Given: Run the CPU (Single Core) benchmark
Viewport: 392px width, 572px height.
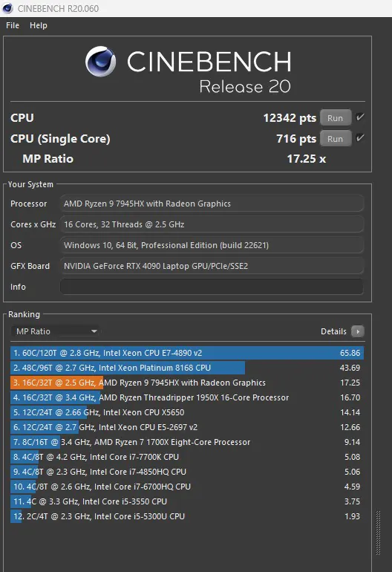Looking at the screenshot, I should tap(336, 139).
